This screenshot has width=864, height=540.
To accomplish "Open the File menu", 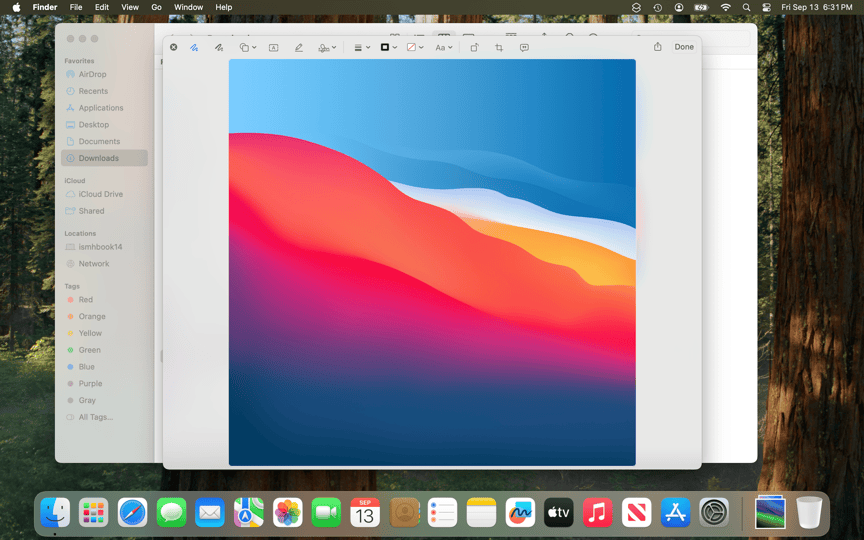I will click(x=76, y=7).
